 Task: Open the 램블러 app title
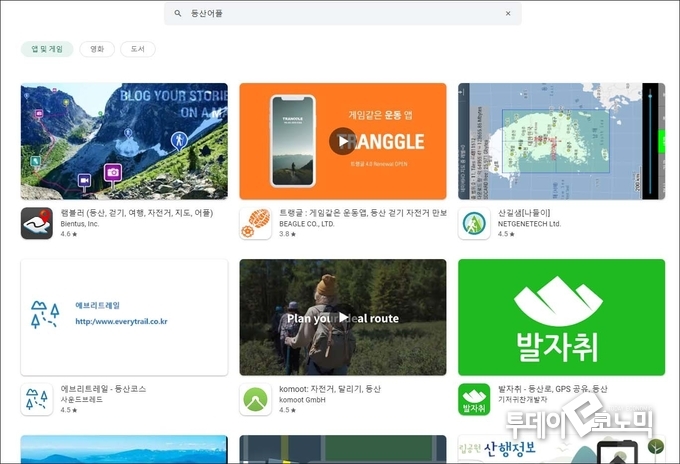coord(137,213)
